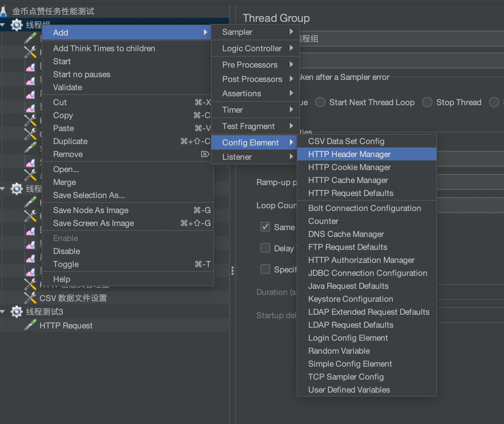Viewport: 504px width, 424px height.
Task: Click the gear icon of the topmost thread group
Action: pyautogui.click(x=16, y=25)
